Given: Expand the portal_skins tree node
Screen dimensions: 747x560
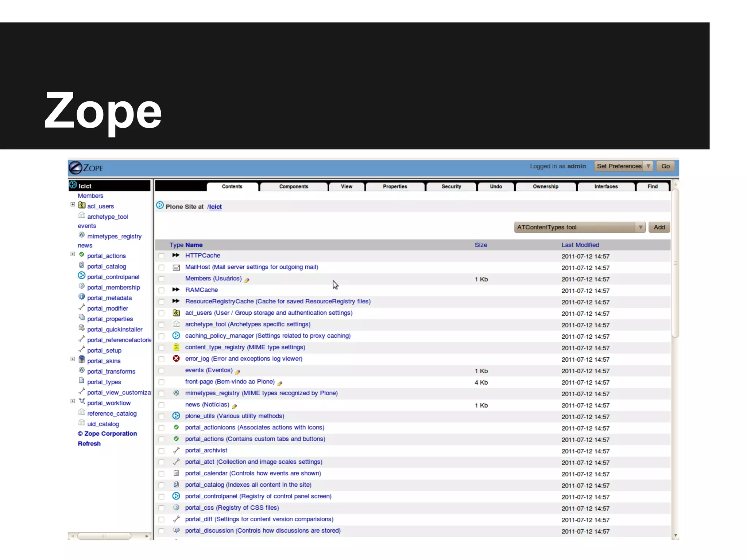Looking at the screenshot, I should click(73, 359).
